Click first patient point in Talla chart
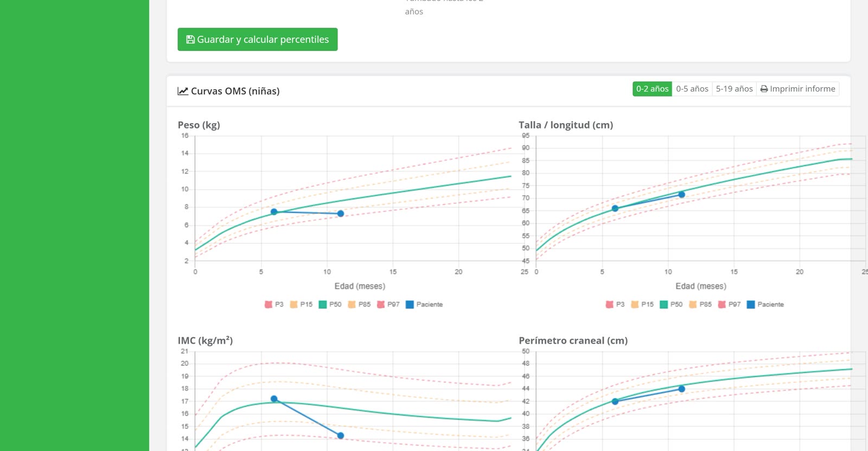 615,208
